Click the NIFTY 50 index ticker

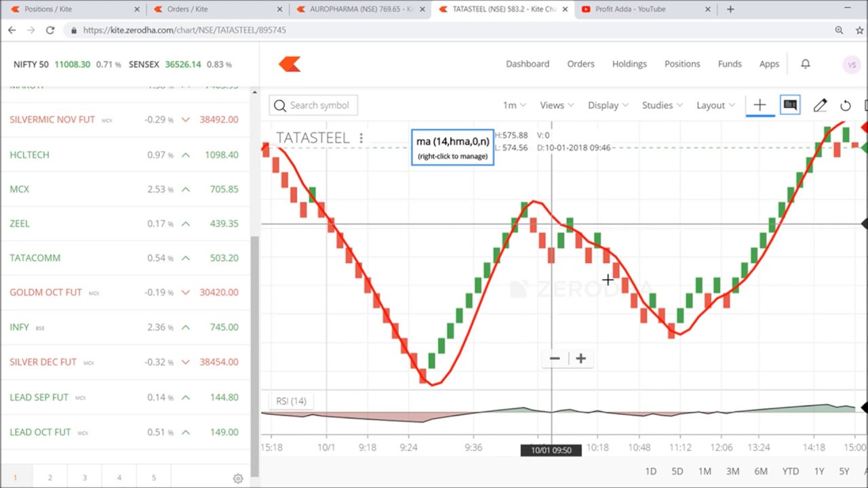[x=31, y=64]
